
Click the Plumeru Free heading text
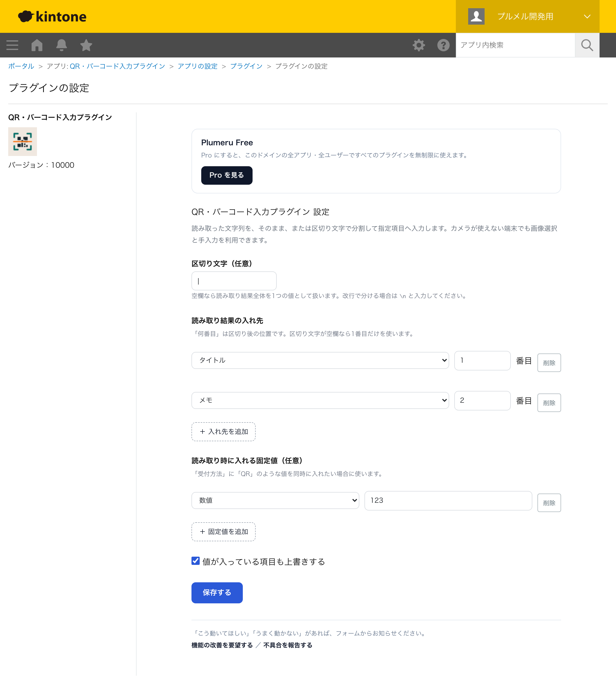point(227,142)
